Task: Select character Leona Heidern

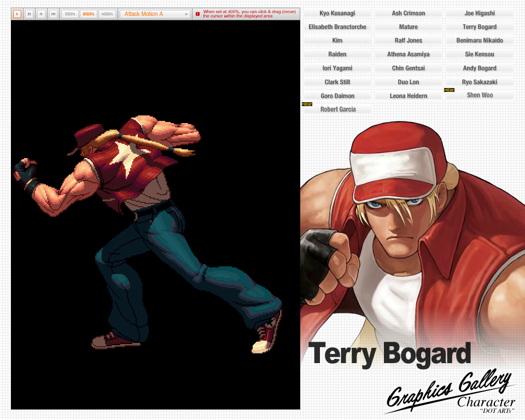Action: [408, 96]
